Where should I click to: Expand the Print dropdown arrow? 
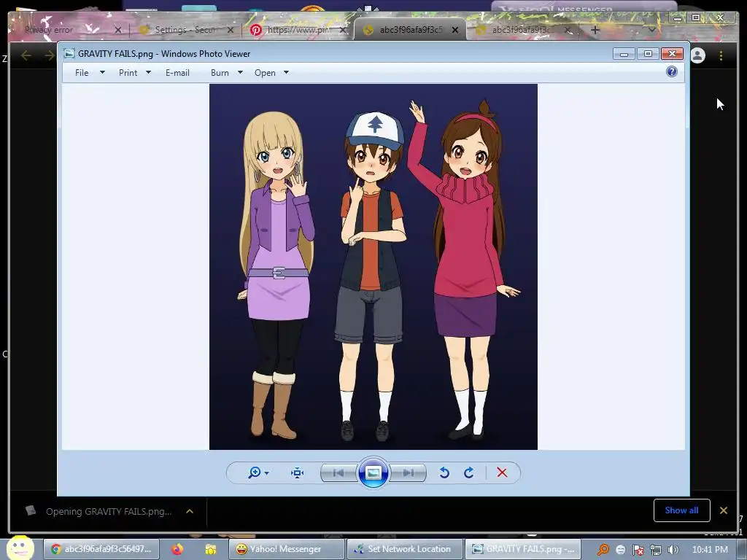(x=148, y=72)
